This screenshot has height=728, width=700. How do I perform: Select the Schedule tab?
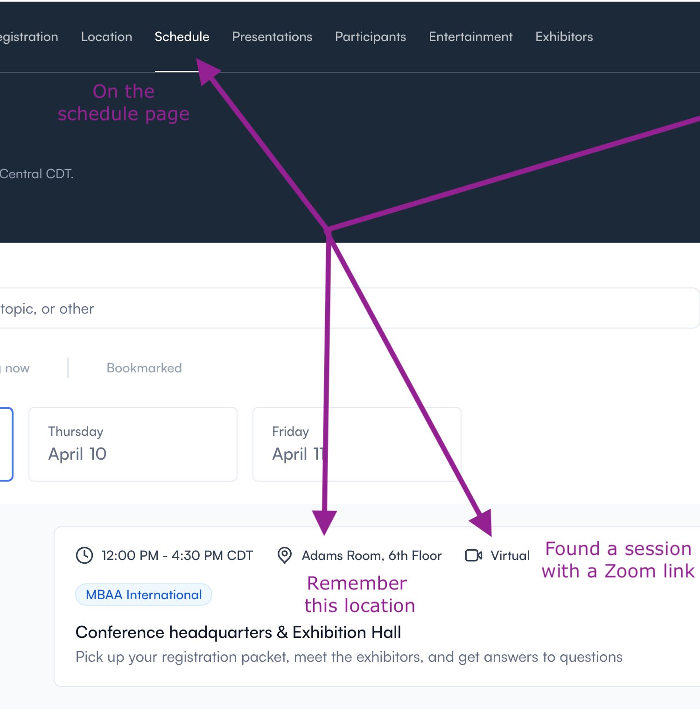[182, 37]
